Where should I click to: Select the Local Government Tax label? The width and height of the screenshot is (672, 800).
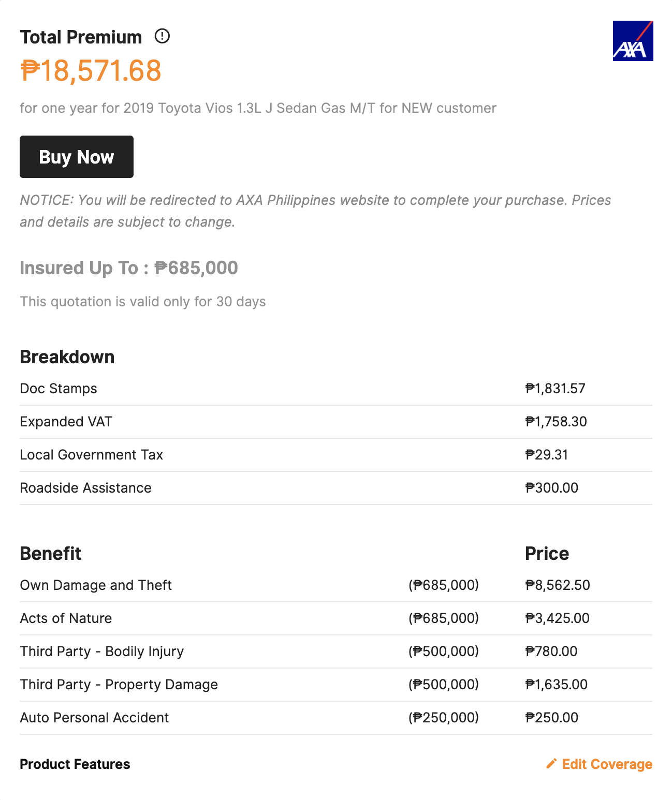click(x=91, y=455)
